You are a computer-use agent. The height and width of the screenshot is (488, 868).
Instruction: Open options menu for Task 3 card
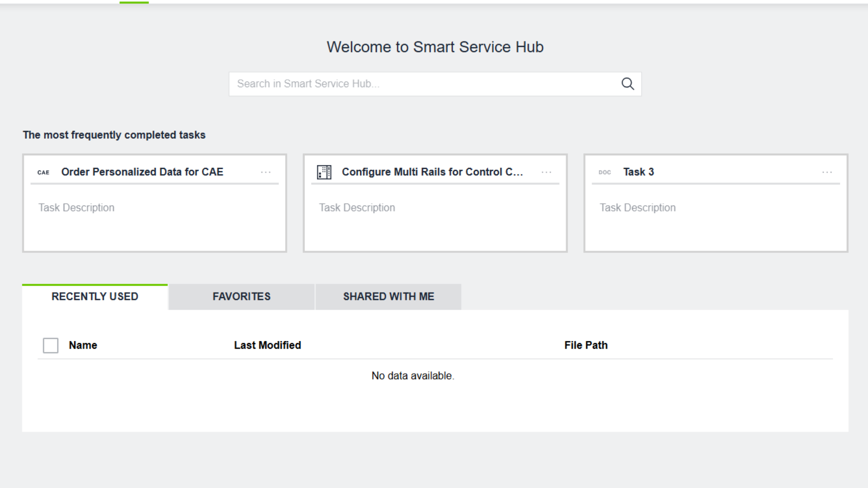pyautogui.click(x=827, y=172)
